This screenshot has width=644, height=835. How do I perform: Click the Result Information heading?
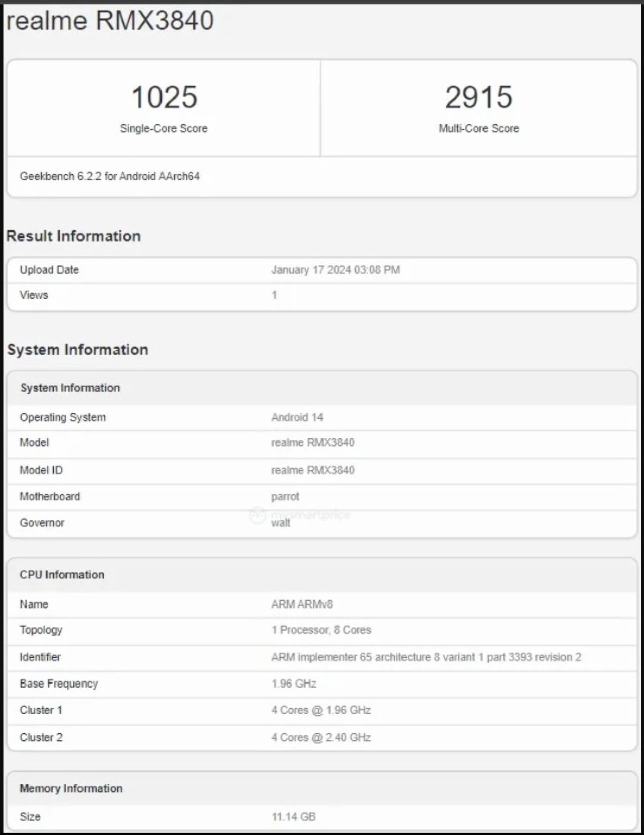click(73, 236)
